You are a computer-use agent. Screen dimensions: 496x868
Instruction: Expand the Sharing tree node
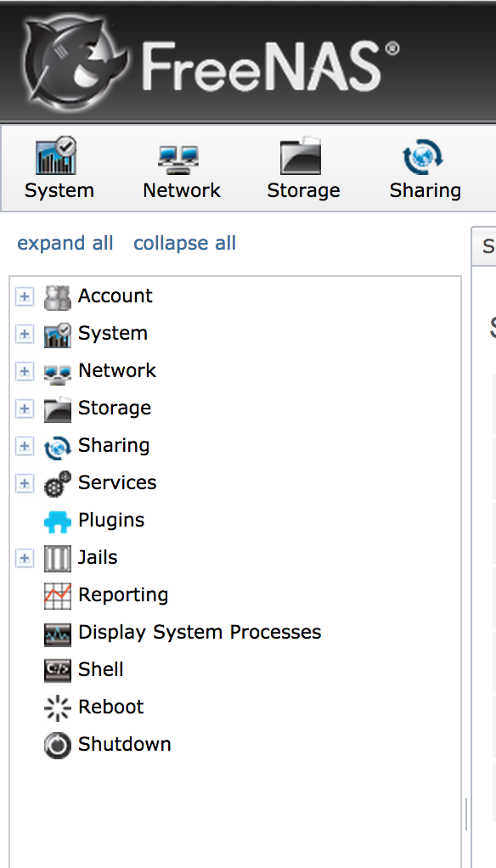pos(24,447)
